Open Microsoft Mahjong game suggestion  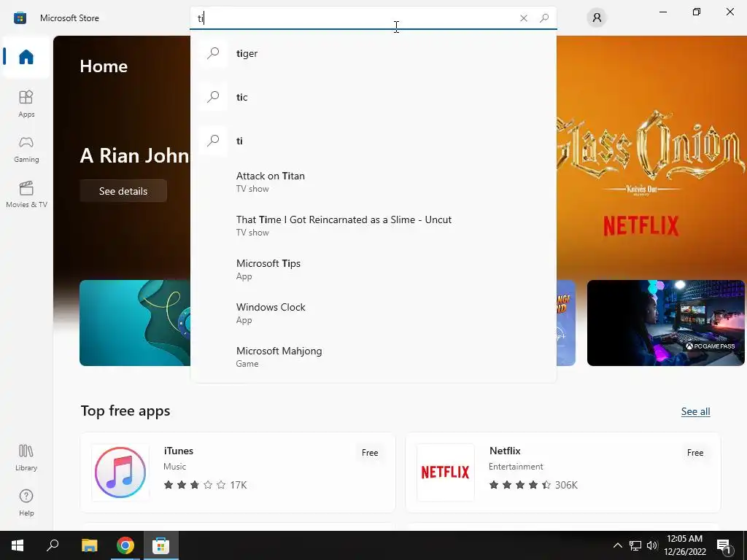[x=373, y=357]
